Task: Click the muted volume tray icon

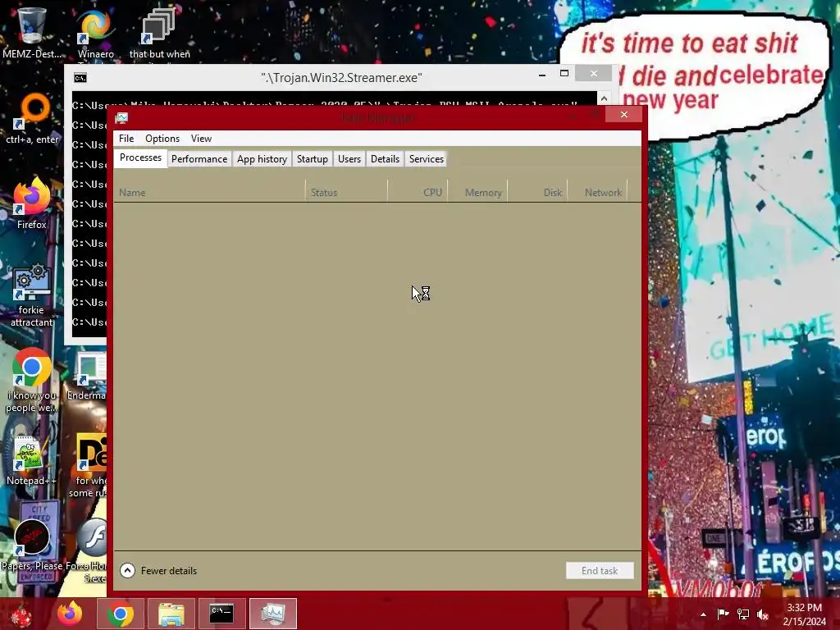Action: 763,614
